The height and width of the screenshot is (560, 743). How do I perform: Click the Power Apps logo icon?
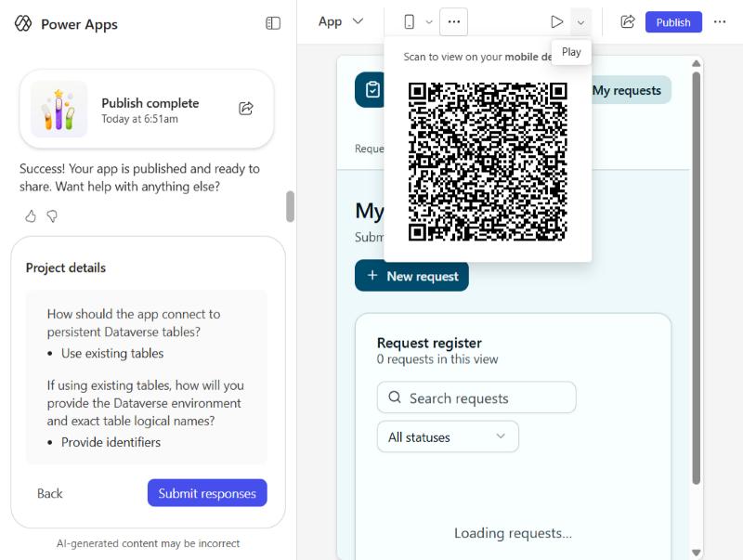(x=22, y=23)
